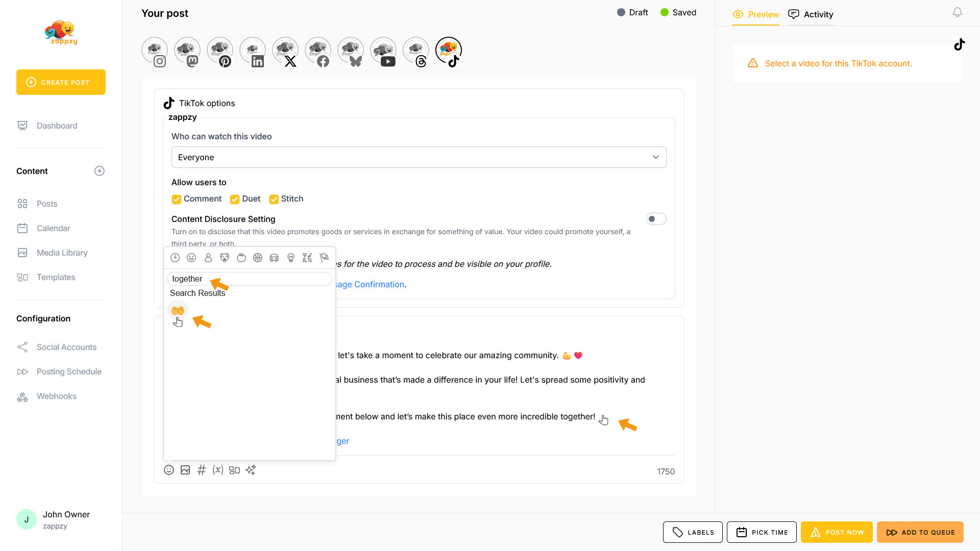The height and width of the screenshot is (551, 980).
Task: Click the AI sparkle assistant icon
Action: click(x=251, y=470)
